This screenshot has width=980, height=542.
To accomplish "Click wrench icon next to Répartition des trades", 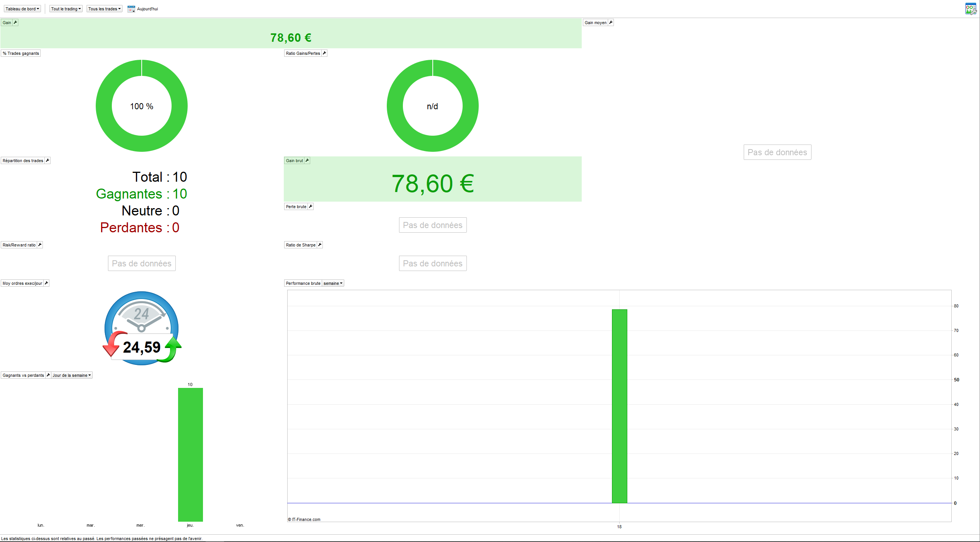I will 47,161.
